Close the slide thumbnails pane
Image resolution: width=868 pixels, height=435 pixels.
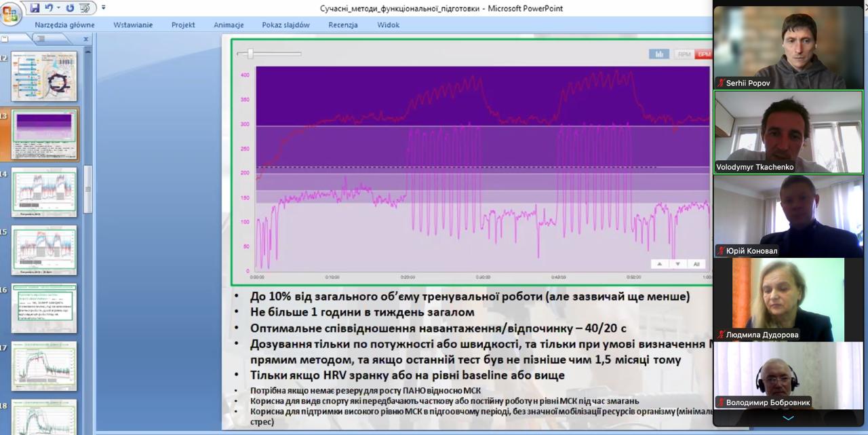[x=86, y=39]
